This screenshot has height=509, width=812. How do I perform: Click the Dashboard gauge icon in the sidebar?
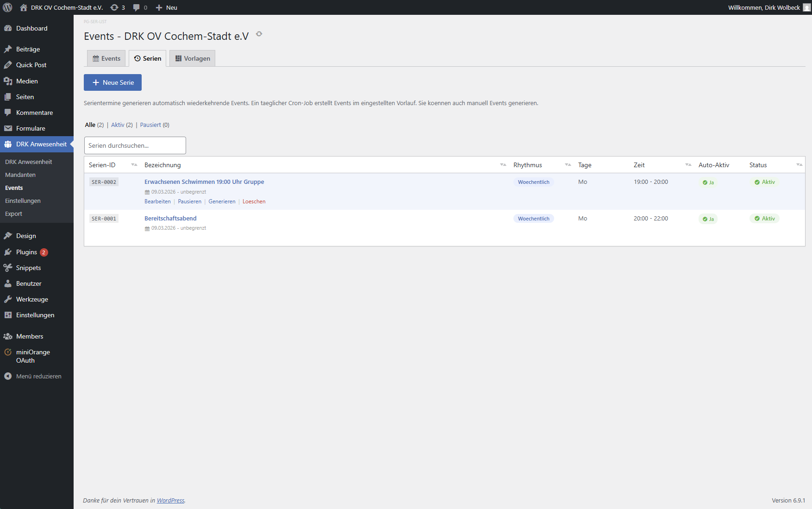tap(8, 28)
